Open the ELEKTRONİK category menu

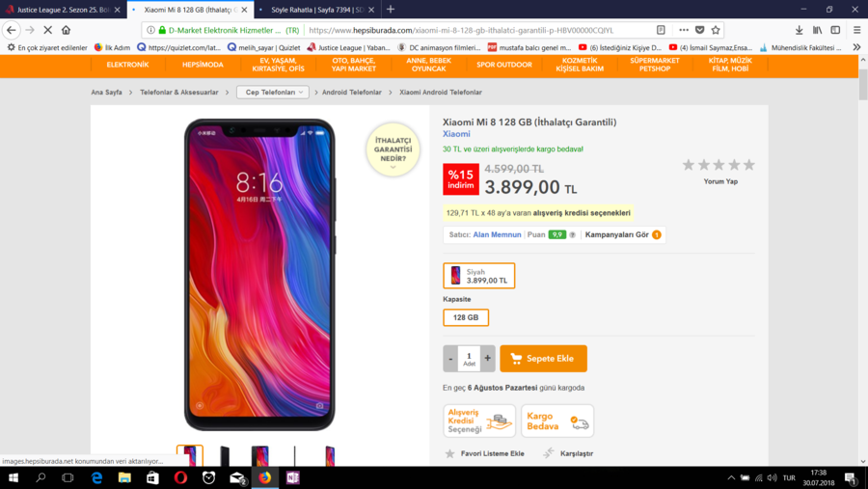(128, 65)
